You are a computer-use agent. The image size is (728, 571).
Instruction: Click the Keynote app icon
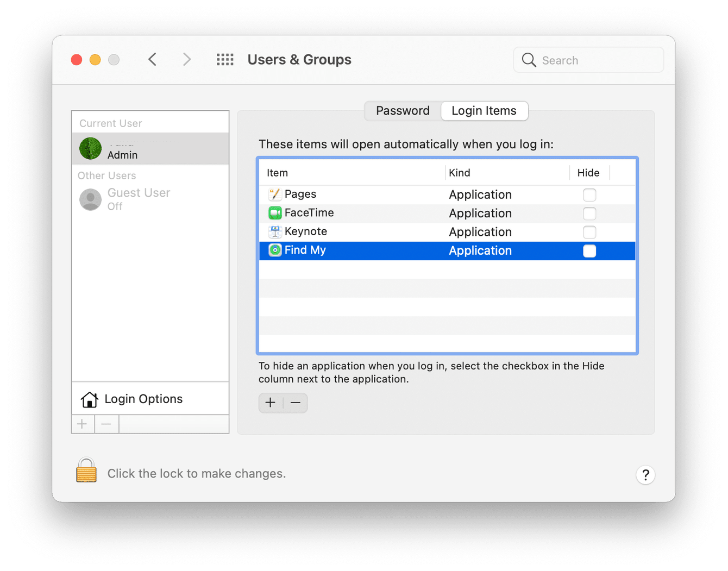point(275,231)
